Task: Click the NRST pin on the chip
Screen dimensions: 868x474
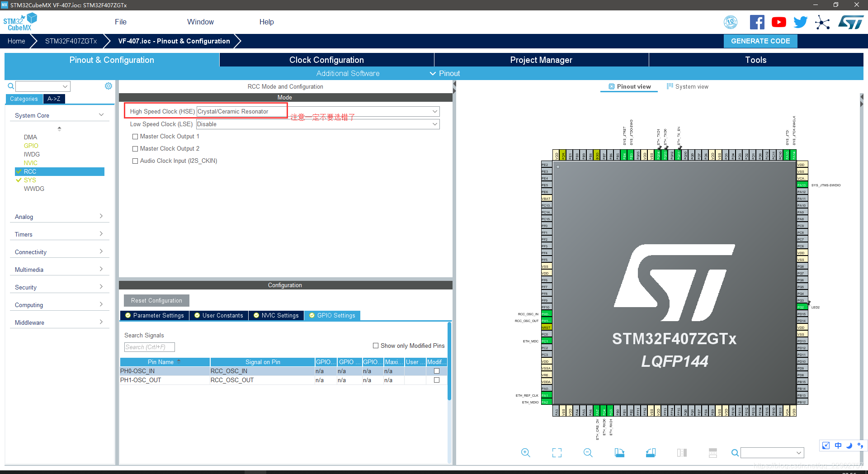Action: coord(547,327)
